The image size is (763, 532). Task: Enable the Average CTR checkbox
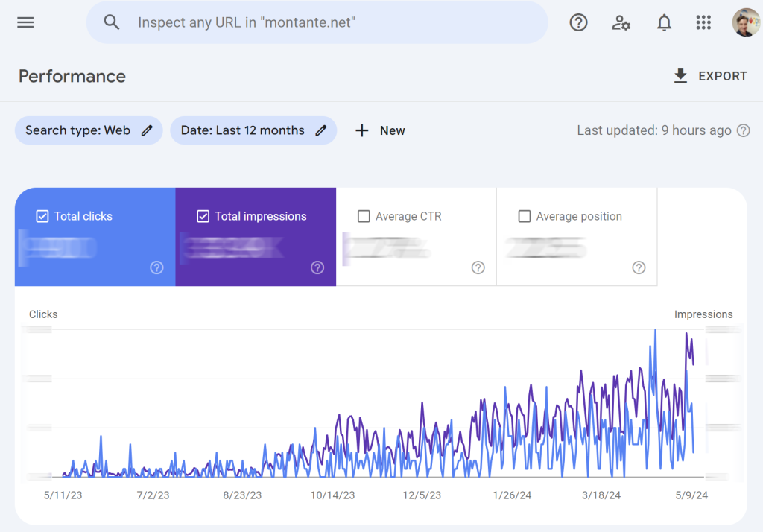pos(364,216)
